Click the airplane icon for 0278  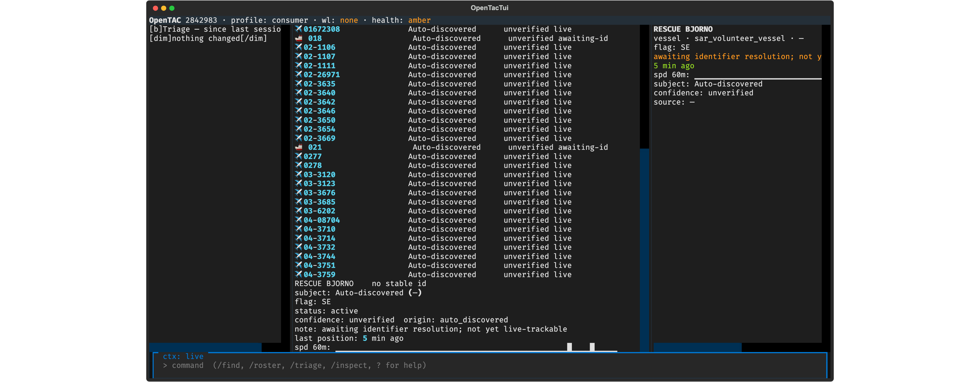coord(299,166)
